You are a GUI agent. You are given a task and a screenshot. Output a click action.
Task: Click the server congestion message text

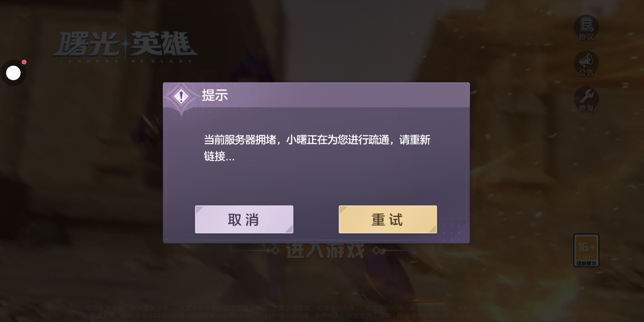317,148
